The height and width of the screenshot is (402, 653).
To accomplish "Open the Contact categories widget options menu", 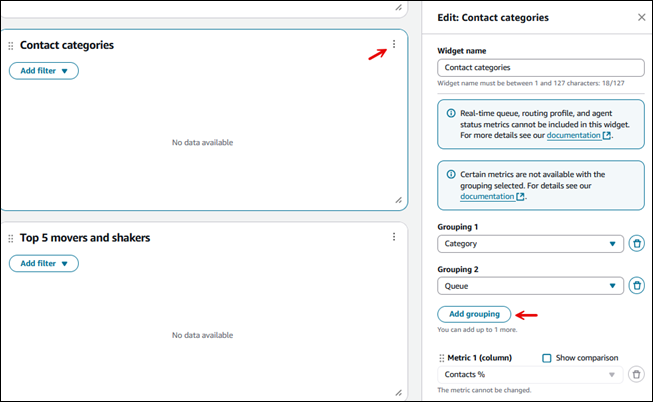I will pos(394,44).
